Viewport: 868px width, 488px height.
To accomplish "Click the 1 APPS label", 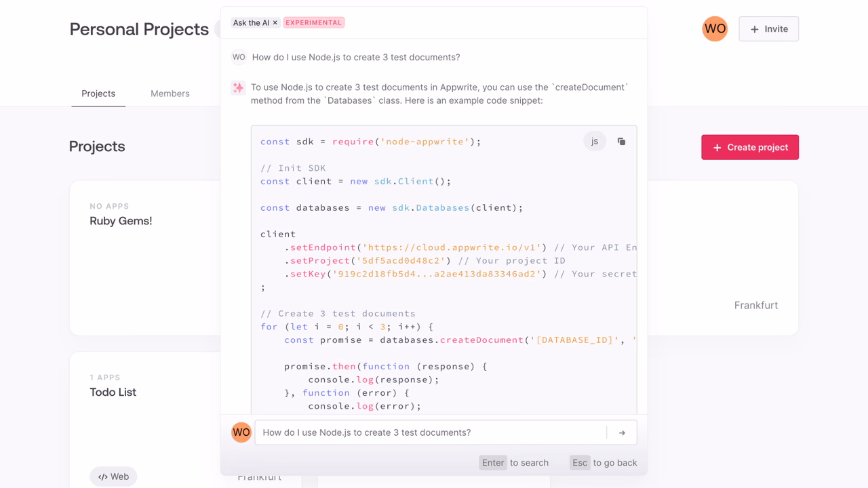I will click(x=105, y=378).
